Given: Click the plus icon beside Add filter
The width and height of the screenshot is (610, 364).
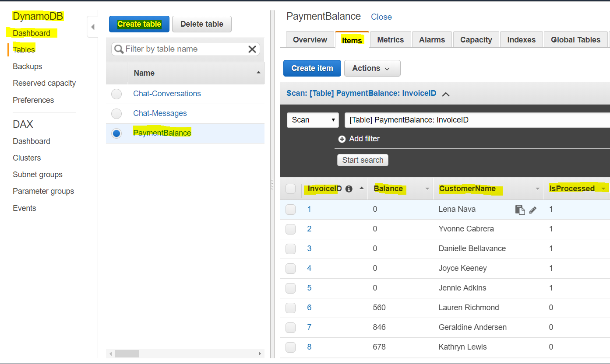Looking at the screenshot, I should [x=342, y=139].
